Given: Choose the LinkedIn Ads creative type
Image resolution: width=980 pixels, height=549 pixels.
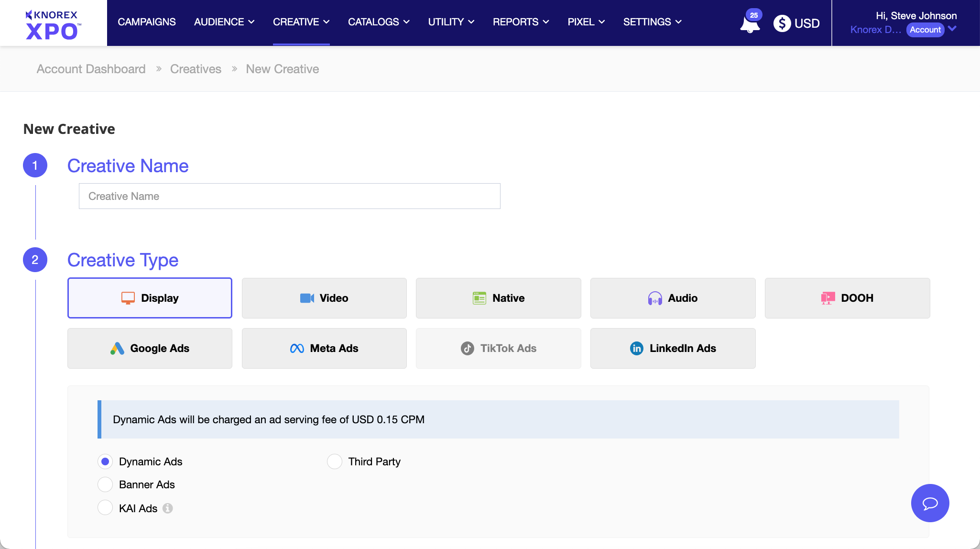Looking at the screenshot, I should pyautogui.click(x=673, y=348).
